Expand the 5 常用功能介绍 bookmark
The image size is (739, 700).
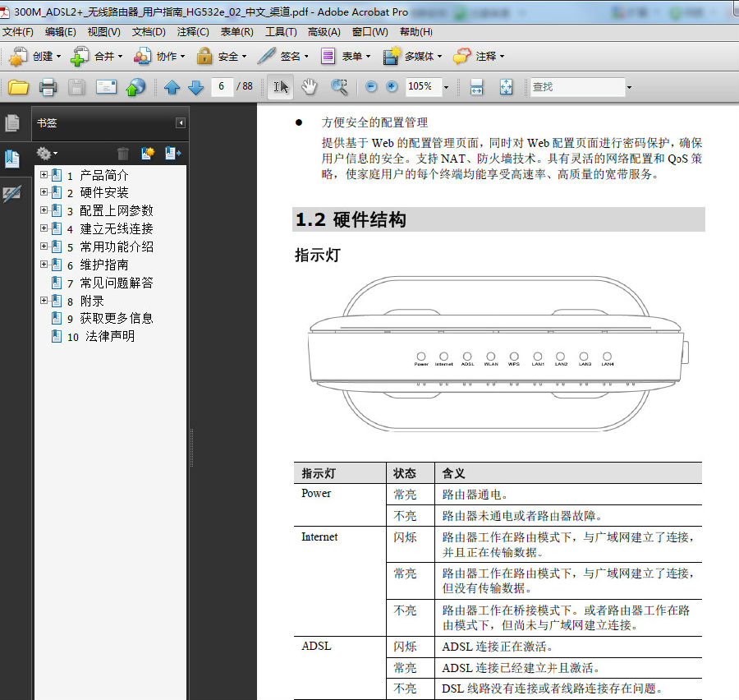coord(44,246)
